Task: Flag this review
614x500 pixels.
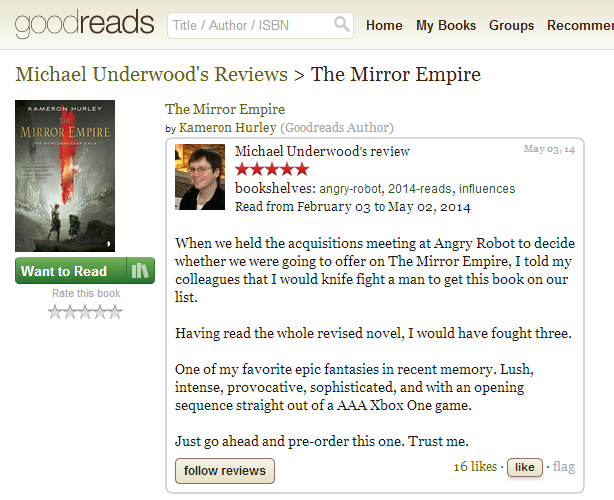Action: pyautogui.click(x=564, y=467)
